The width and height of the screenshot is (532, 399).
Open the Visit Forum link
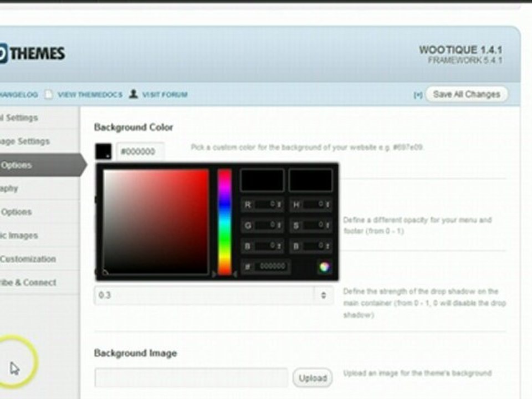click(x=165, y=95)
